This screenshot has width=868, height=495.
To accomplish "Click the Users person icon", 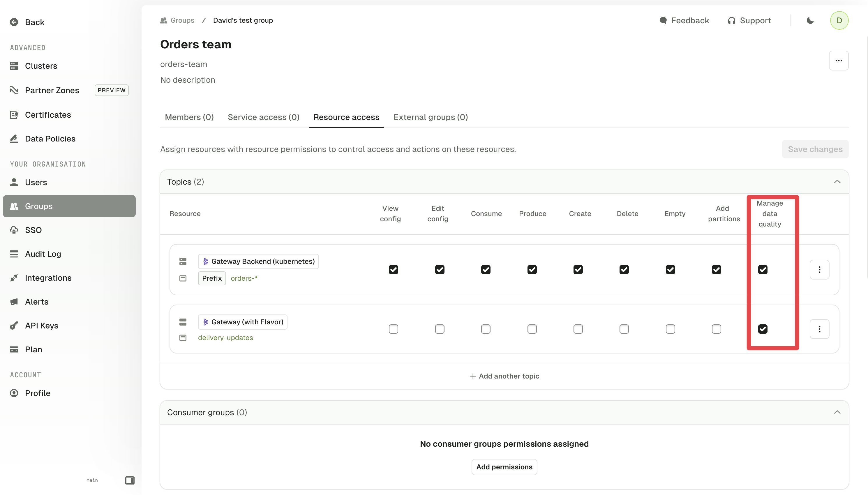I will point(14,182).
